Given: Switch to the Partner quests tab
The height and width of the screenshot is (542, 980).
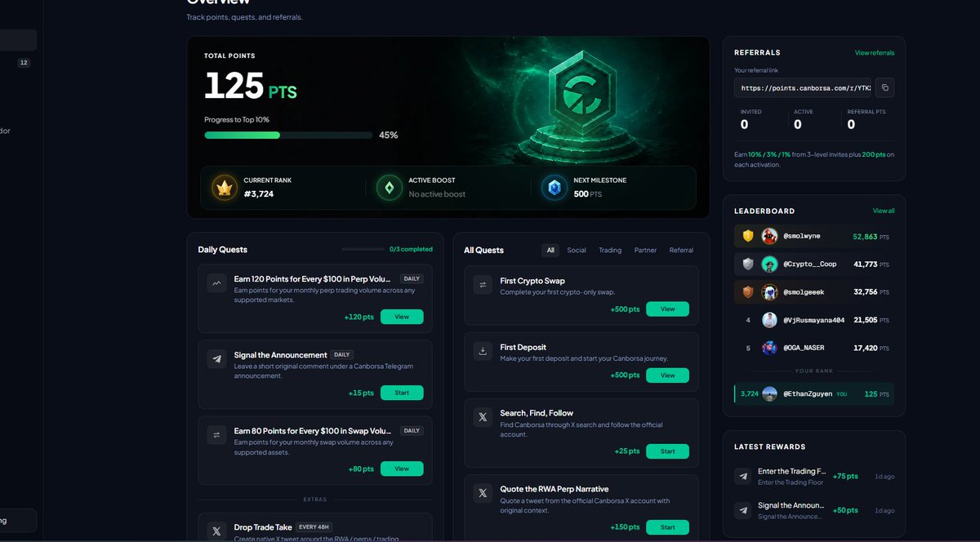Looking at the screenshot, I should [645, 250].
